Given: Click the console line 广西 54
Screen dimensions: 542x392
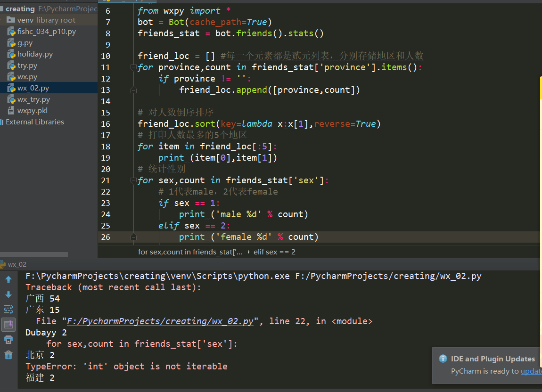Looking at the screenshot, I should (42, 299).
